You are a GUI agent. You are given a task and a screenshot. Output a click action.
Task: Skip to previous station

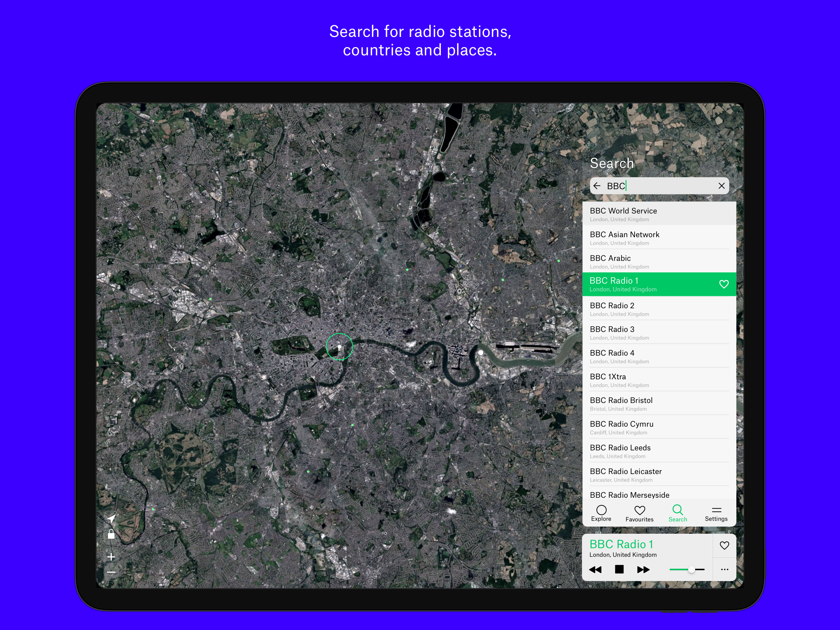tap(595, 570)
